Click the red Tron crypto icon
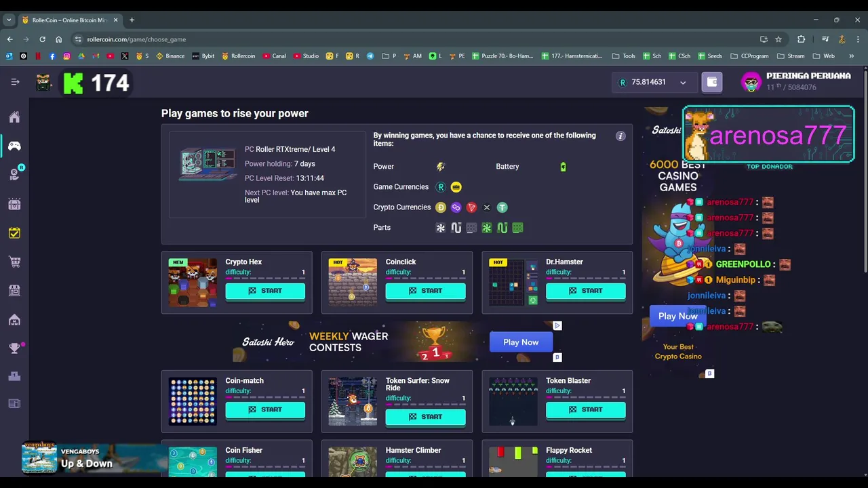The height and width of the screenshot is (488, 868). [x=471, y=207]
